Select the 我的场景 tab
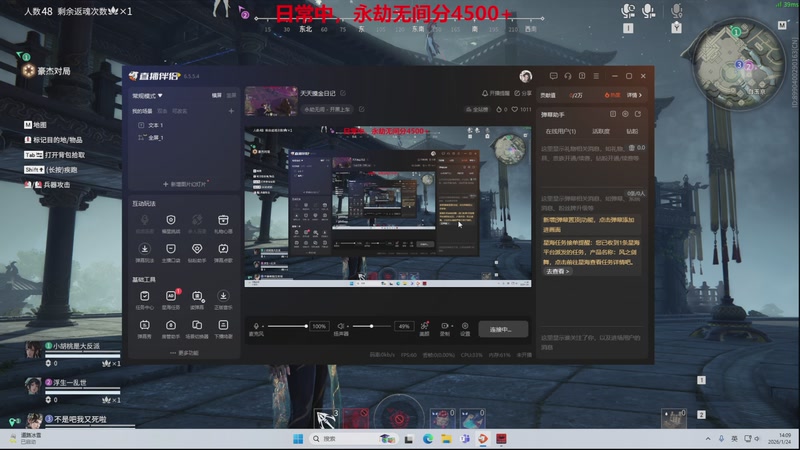The image size is (800, 450). tap(142, 111)
